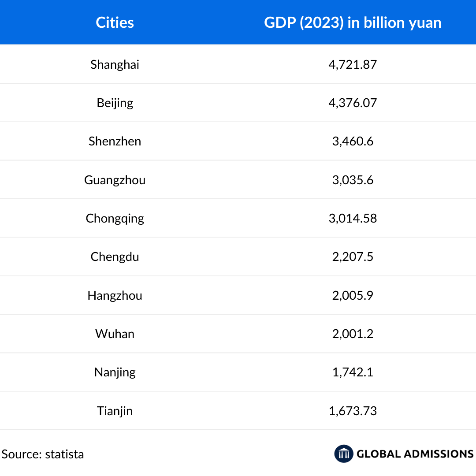The image size is (476, 476).
Task: Click the 3,014.58 GDP value
Action: pos(353,218)
